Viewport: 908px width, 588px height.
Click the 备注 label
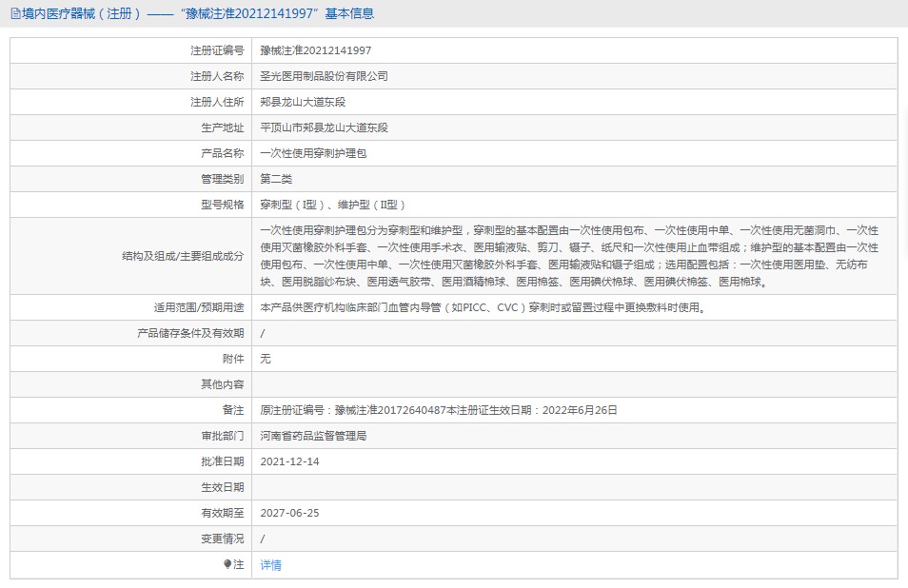pyautogui.click(x=233, y=410)
